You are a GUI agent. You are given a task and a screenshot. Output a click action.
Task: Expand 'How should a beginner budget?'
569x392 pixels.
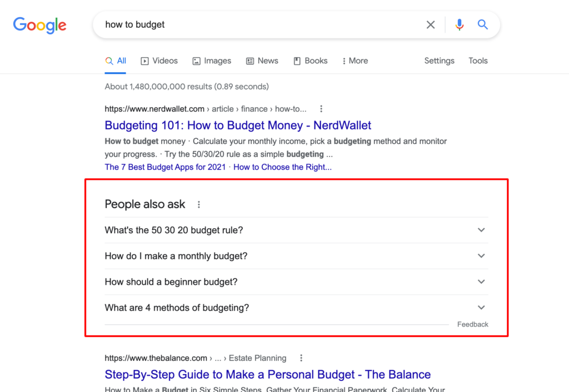[297, 282]
